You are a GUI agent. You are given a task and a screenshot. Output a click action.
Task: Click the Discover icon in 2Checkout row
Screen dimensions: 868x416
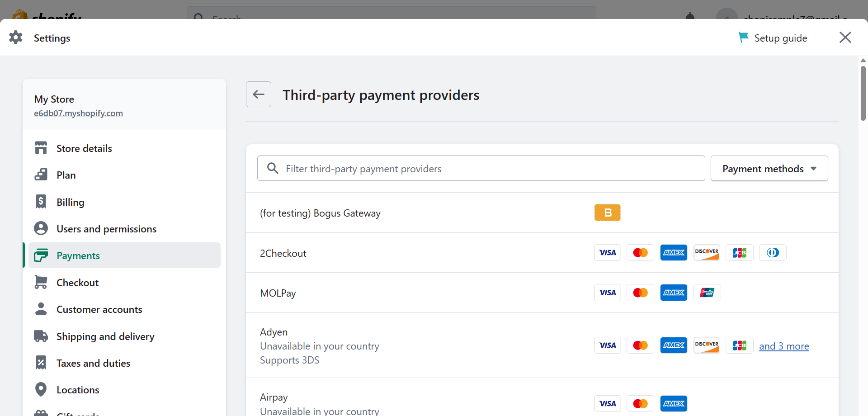click(x=707, y=252)
